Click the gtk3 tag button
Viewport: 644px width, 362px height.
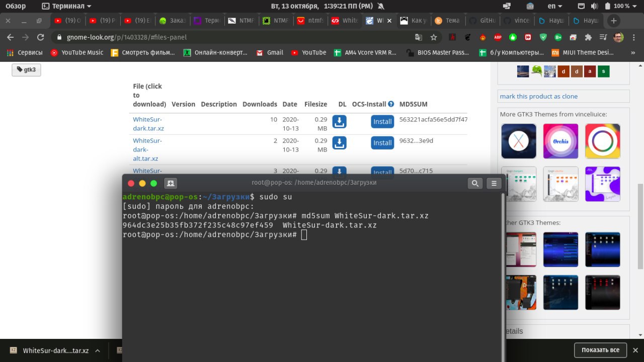[x=26, y=70]
